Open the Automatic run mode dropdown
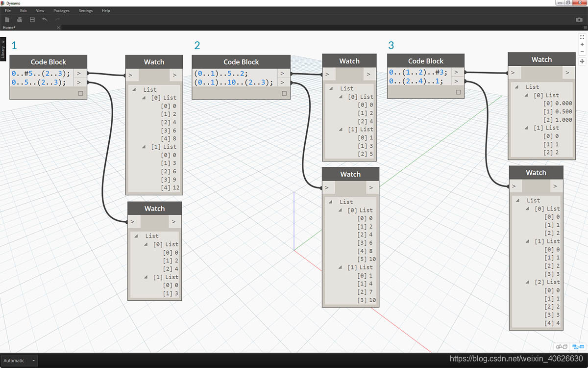The image size is (588, 368). click(20, 361)
